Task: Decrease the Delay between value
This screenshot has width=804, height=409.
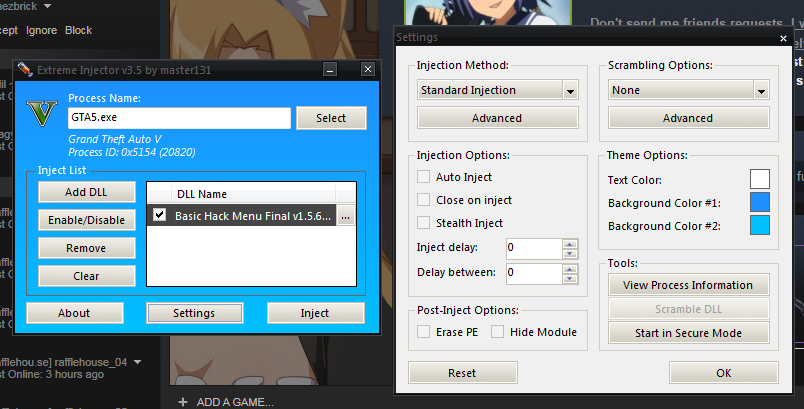Action: click(x=570, y=279)
